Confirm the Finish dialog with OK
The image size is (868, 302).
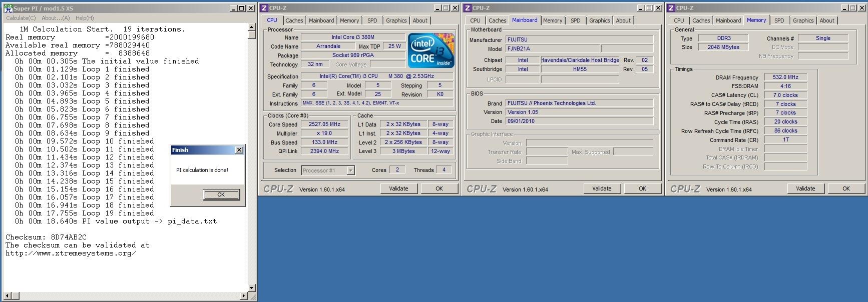[x=221, y=194]
